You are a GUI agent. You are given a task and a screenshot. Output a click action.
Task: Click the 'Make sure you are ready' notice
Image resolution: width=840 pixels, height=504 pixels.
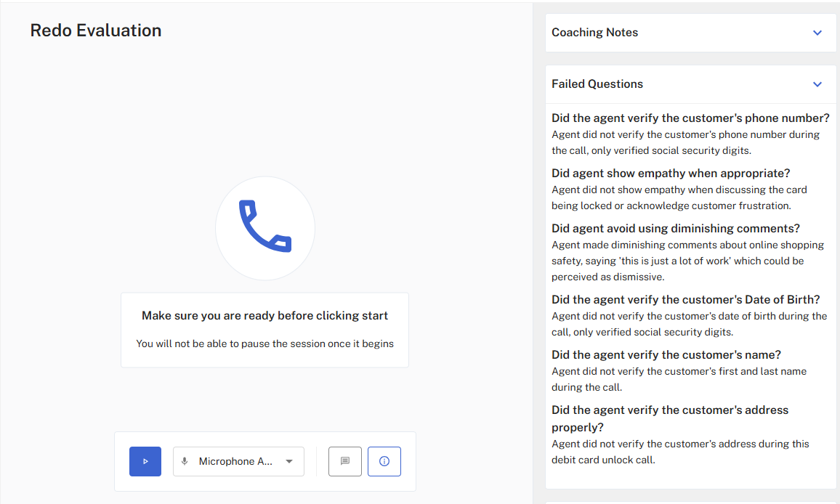tap(264, 316)
